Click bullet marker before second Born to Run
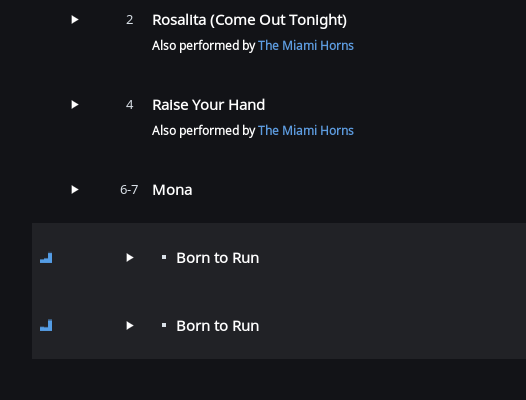This screenshot has height=400, width=526. click(x=164, y=325)
